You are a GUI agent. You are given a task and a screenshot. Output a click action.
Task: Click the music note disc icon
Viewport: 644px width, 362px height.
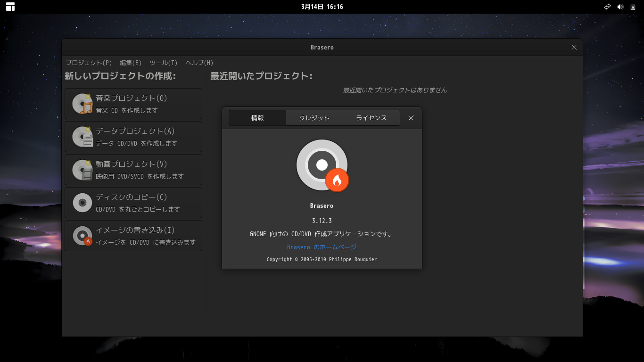[x=83, y=104]
